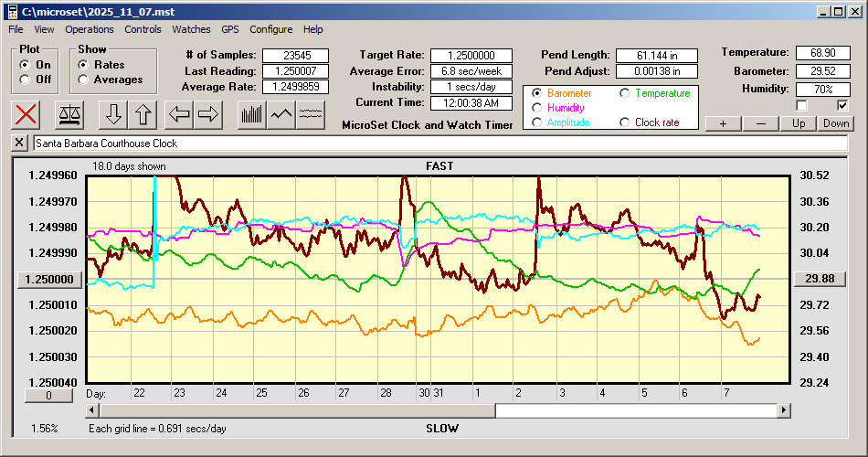Select Averages in the Show group
The width and height of the screenshot is (868, 457).
point(83,80)
